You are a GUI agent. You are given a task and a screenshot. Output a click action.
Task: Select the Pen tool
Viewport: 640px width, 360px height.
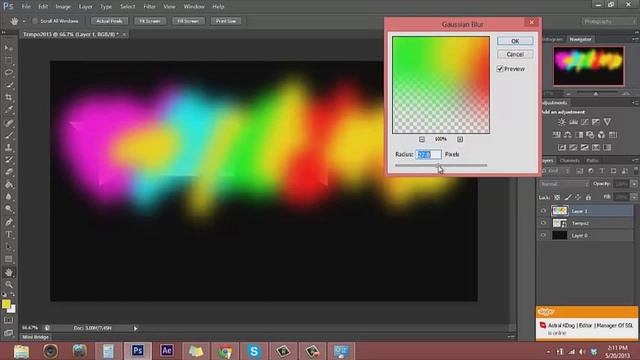9,222
